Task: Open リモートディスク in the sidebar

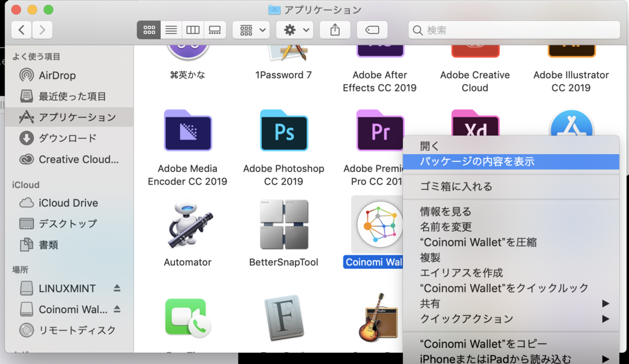Action: (69, 330)
